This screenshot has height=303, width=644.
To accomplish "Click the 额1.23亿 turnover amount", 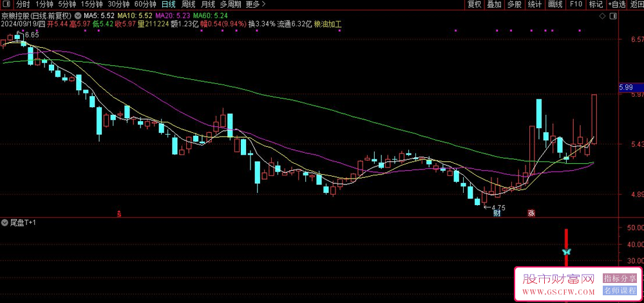I will click(184, 24).
